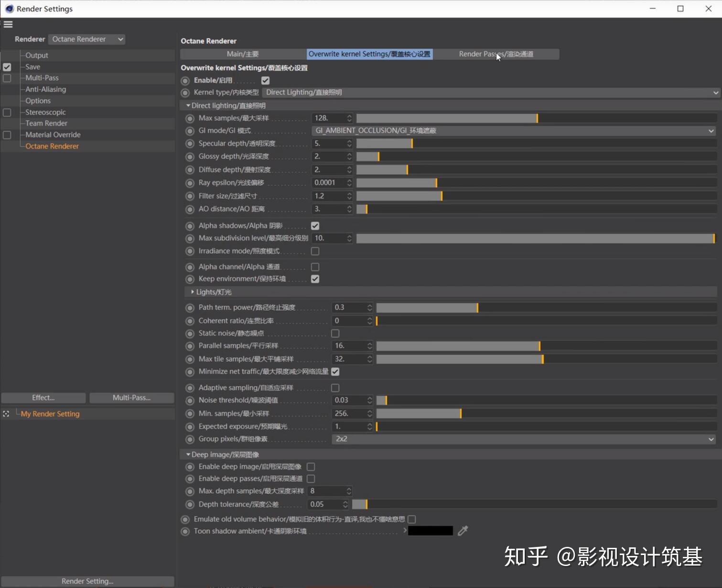Screen dimensions: 722x588
Task: Open Group pixels 2x2 dropdown
Action: coord(524,439)
